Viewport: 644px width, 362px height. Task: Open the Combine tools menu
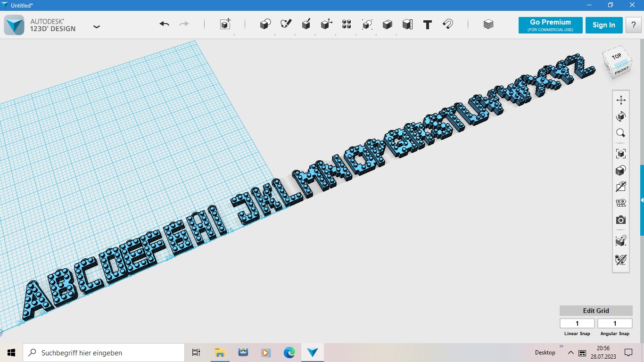pyautogui.click(x=388, y=25)
